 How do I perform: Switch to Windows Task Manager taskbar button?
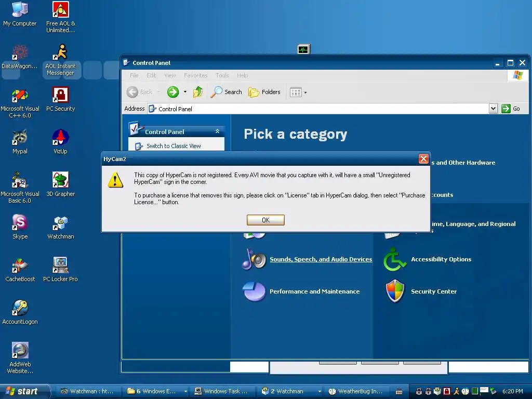coord(222,391)
